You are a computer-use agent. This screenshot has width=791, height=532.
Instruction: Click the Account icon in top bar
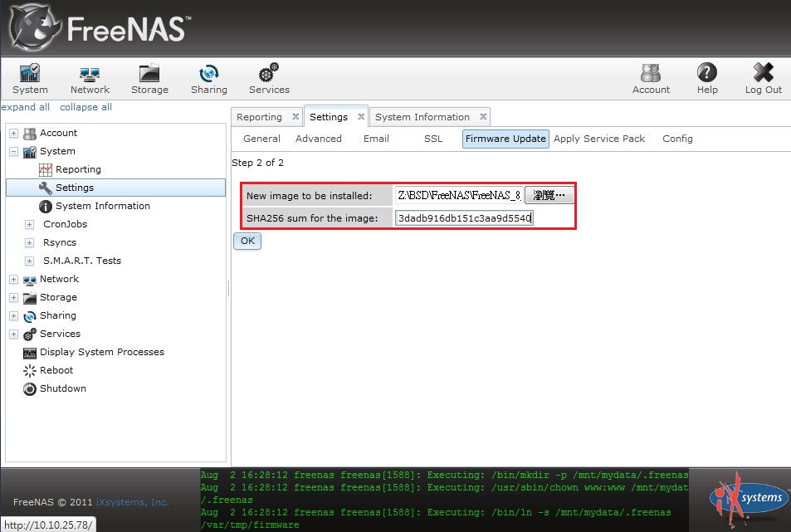(651, 79)
